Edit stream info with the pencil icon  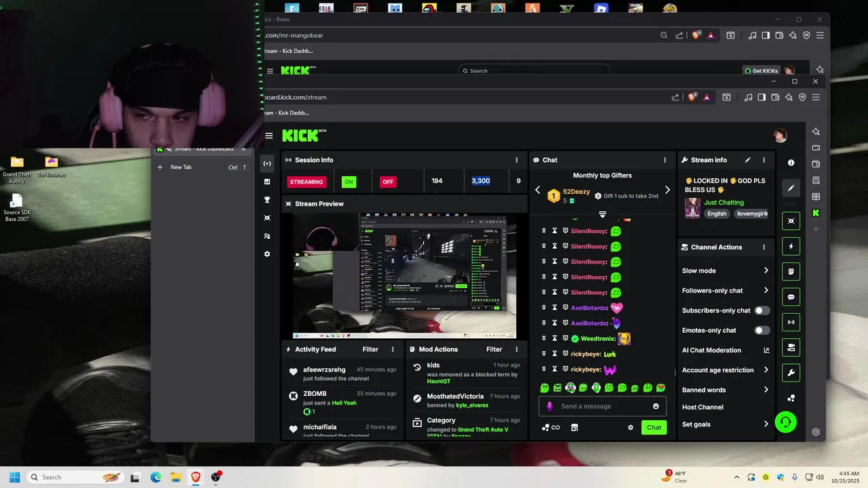pyautogui.click(x=747, y=160)
